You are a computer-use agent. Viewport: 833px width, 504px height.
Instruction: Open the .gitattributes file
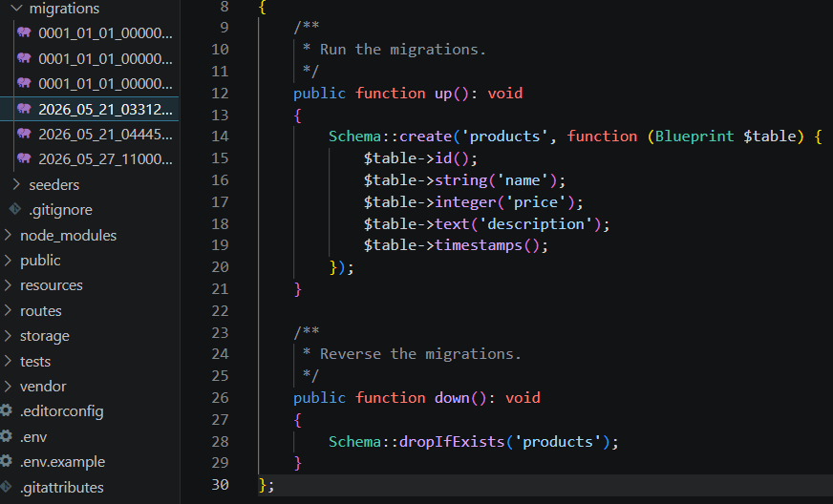[x=62, y=487]
